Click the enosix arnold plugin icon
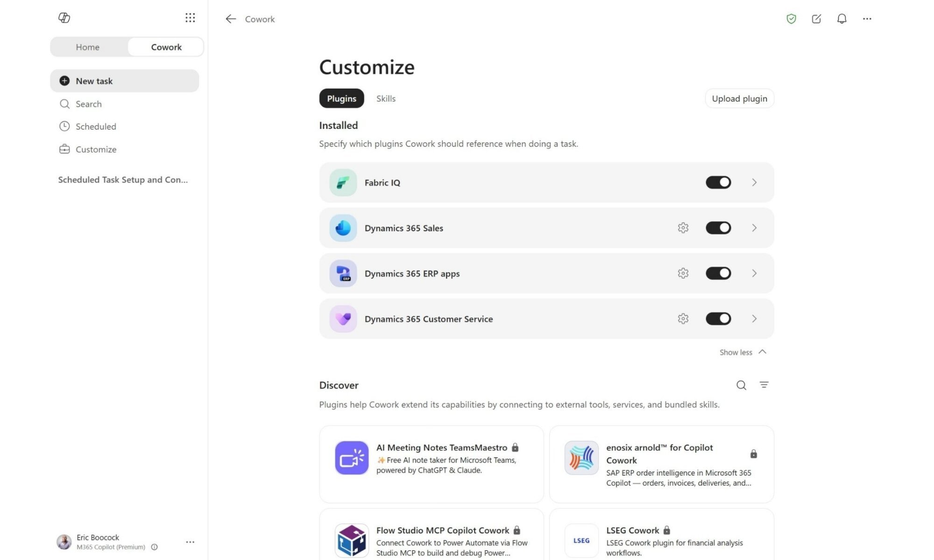934x560 pixels. 581,458
